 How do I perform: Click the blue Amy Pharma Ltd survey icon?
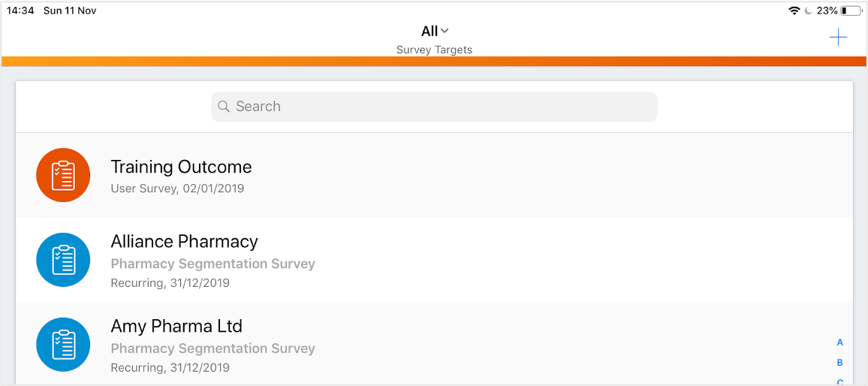(x=63, y=345)
